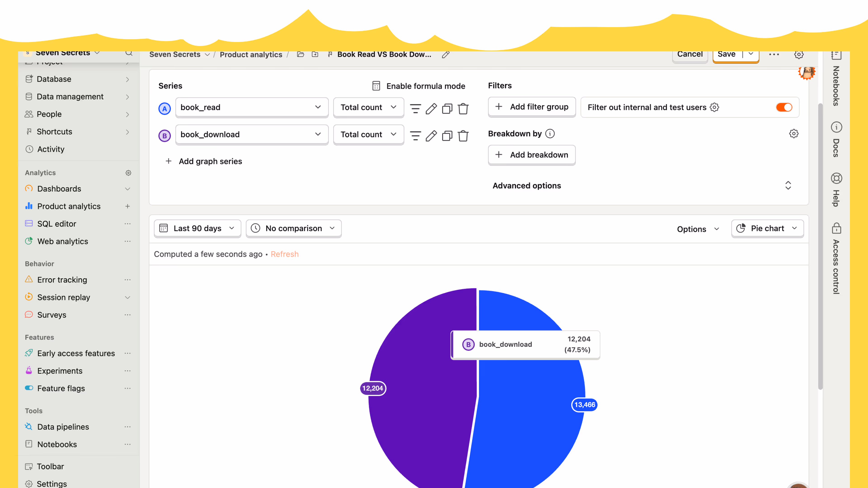Click plus icon next to Product analytics

click(127, 206)
